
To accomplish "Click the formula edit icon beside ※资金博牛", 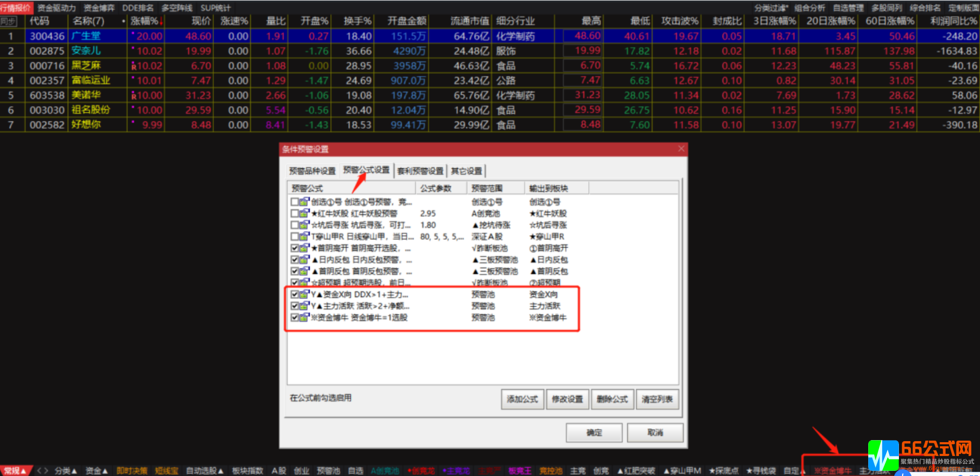I will click(303, 317).
